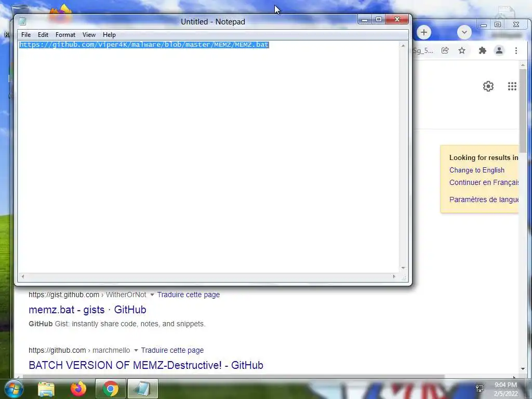Click the selected GitHub URL text in Notepad
Screen dimensions: 532x399
(144, 45)
